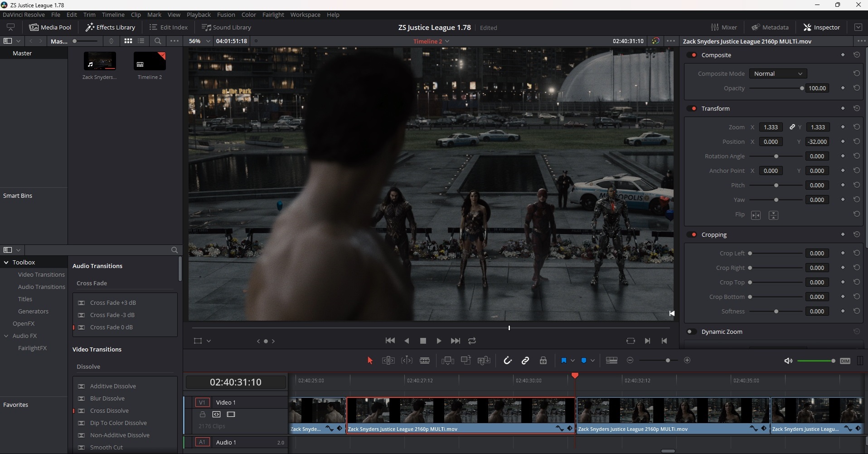Viewport: 868px width, 454px height.
Task: Reset the Opacity parameter
Action: 857,88
